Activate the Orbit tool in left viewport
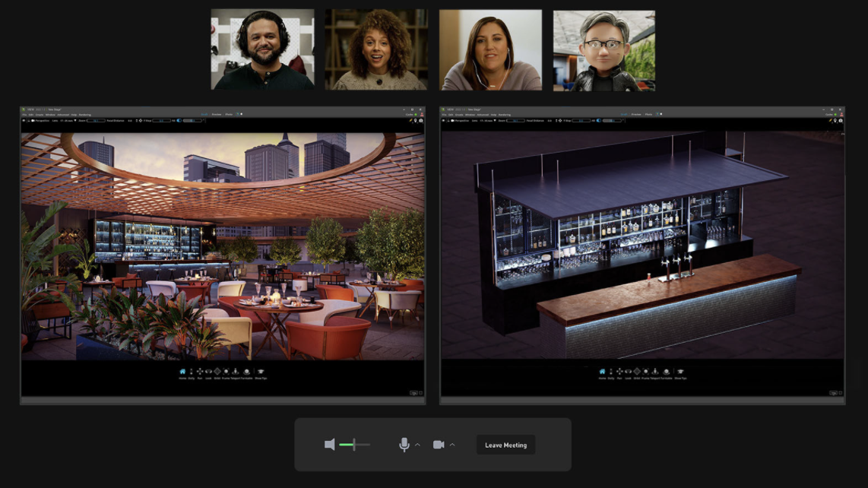The image size is (868, 488). [217, 372]
